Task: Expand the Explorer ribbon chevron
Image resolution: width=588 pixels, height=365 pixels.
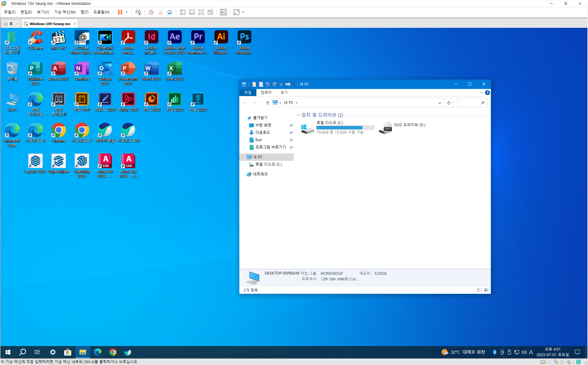Action: pyautogui.click(x=480, y=93)
